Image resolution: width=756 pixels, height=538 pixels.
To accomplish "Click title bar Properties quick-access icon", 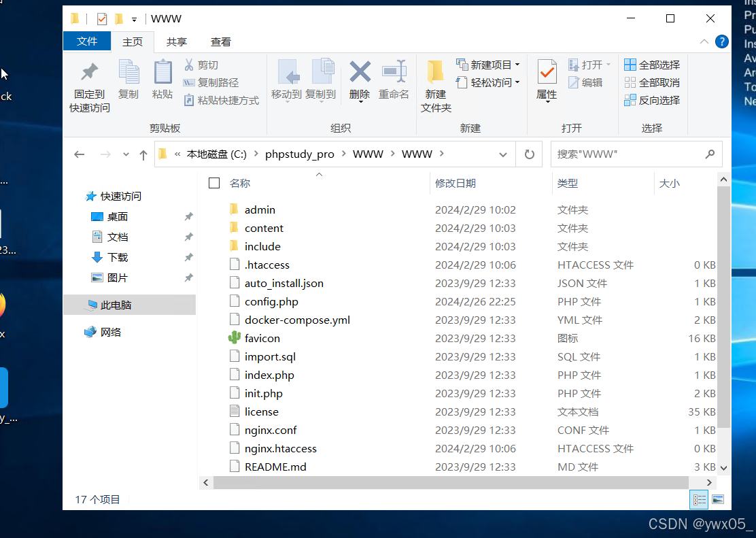I will (102, 19).
